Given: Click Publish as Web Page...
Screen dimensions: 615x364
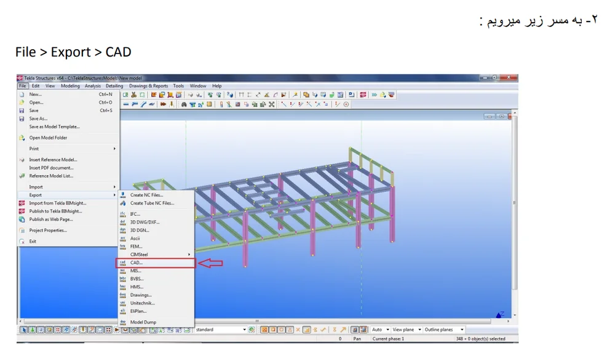Looking at the screenshot, I should point(68,220).
